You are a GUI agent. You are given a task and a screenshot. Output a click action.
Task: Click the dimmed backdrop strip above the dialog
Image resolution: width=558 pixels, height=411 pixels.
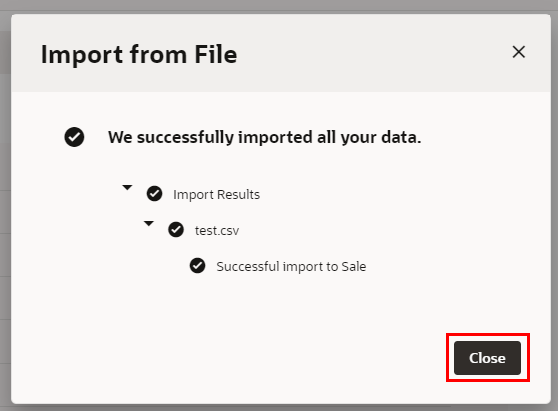[279, 6]
